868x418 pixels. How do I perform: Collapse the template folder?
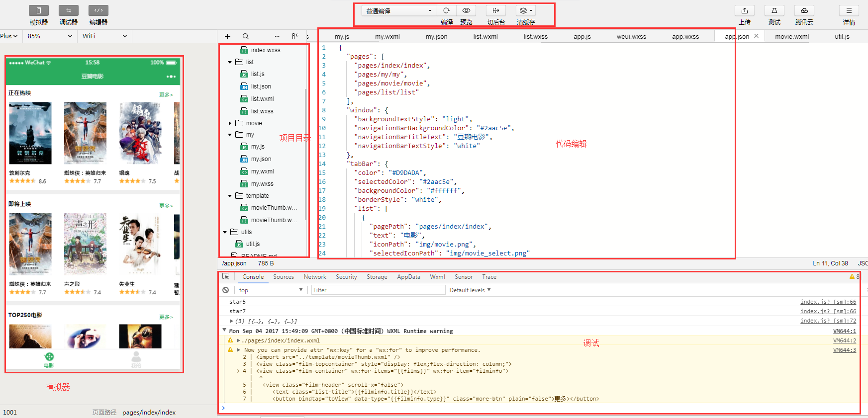pos(230,196)
